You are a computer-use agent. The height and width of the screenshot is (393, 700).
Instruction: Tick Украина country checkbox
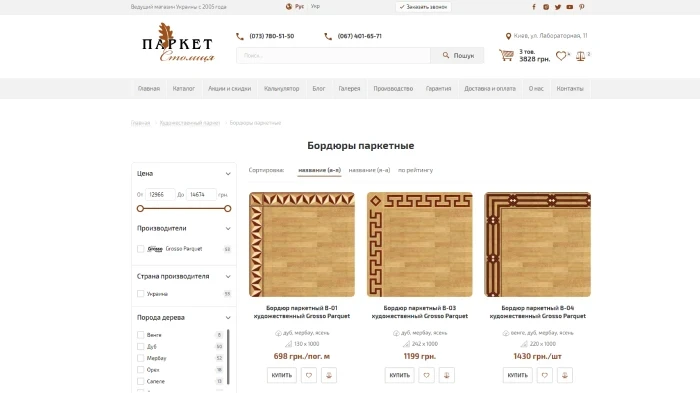click(141, 294)
